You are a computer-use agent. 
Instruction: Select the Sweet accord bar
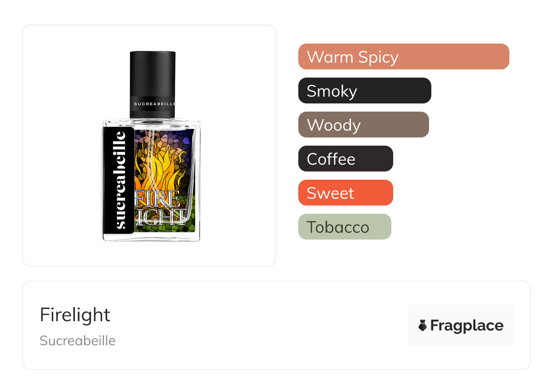tap(346, 193)
